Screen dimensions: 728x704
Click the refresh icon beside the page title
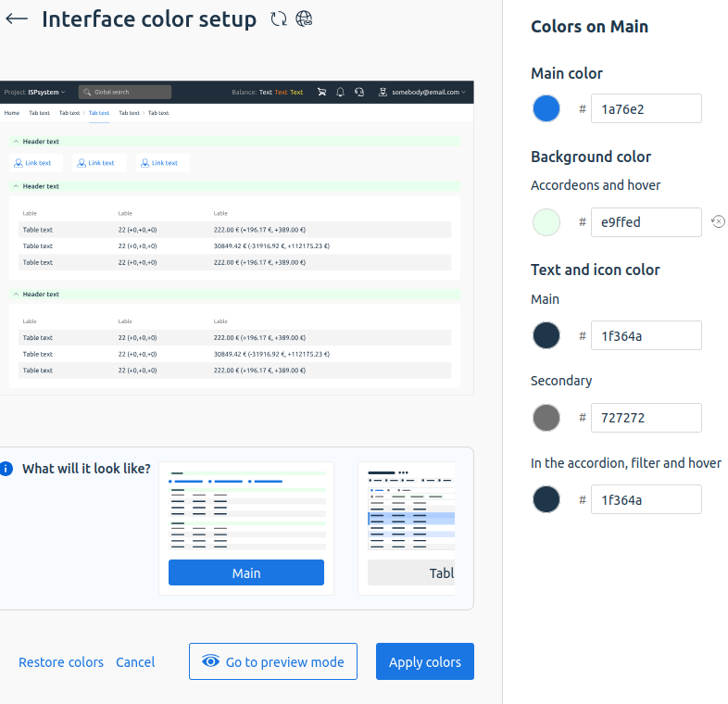click(x=279, y=19)
